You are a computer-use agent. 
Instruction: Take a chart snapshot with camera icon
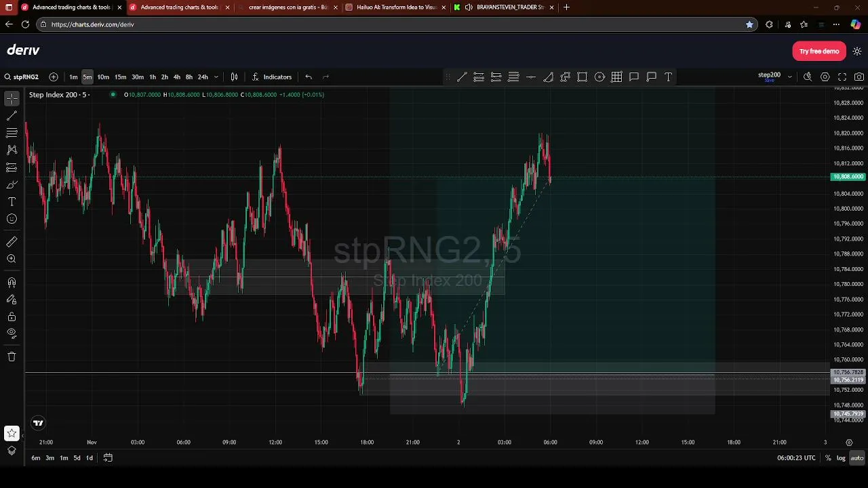coord(859,77)
